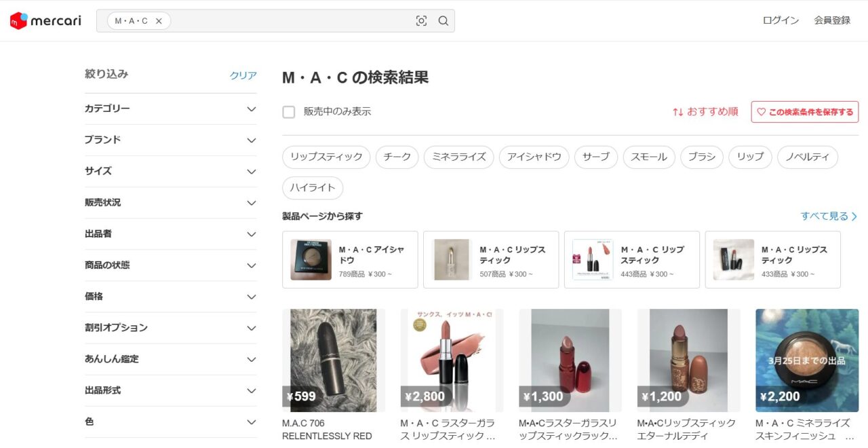Image resolution: width=868 pixels, height=448 pixels.
Task: Expand the 色 filter
Action: point(171,422)
